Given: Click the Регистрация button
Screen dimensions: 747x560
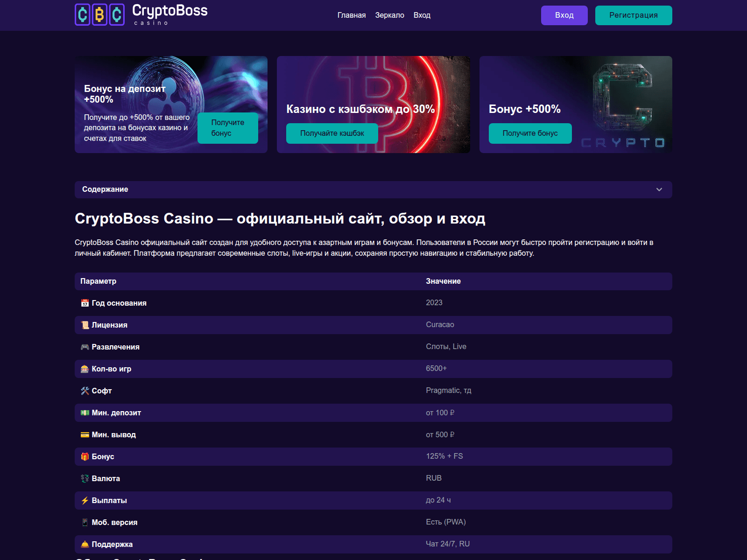Looking at the screenshot, I should 633,15.
